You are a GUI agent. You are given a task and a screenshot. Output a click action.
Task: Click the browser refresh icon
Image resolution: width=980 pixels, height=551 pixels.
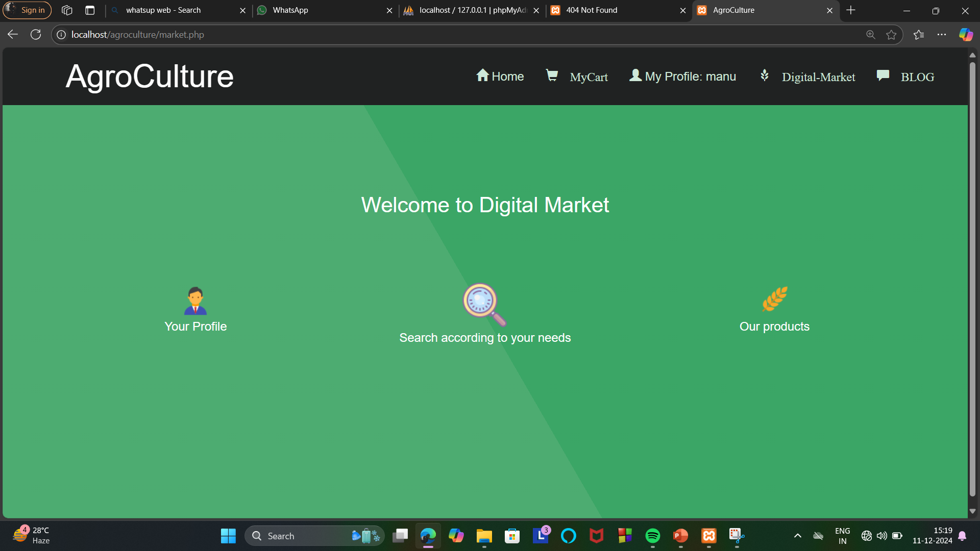(36, 35)
